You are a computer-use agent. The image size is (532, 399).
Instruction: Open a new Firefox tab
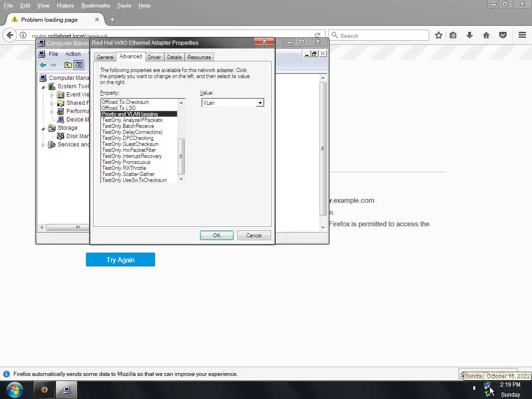point(112,19)
